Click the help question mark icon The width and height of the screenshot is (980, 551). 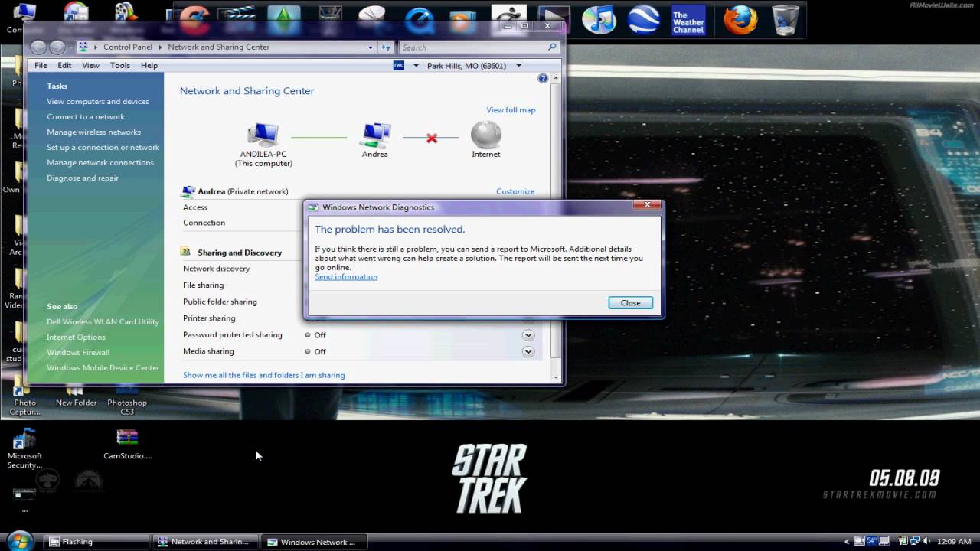point(543,78)
